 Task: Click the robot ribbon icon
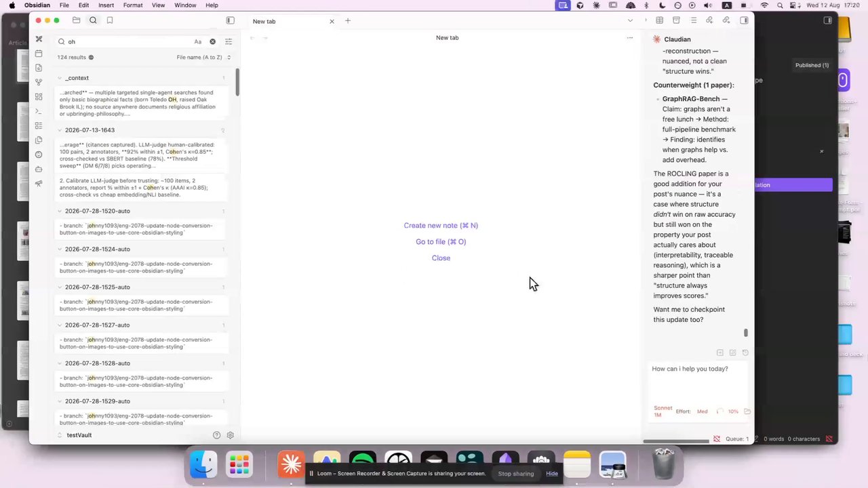(39, 169)
